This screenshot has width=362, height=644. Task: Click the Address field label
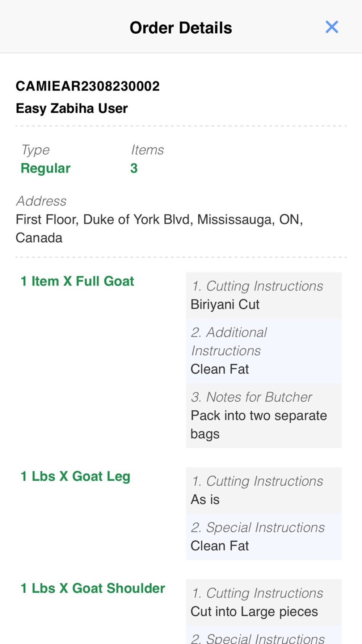41,201
